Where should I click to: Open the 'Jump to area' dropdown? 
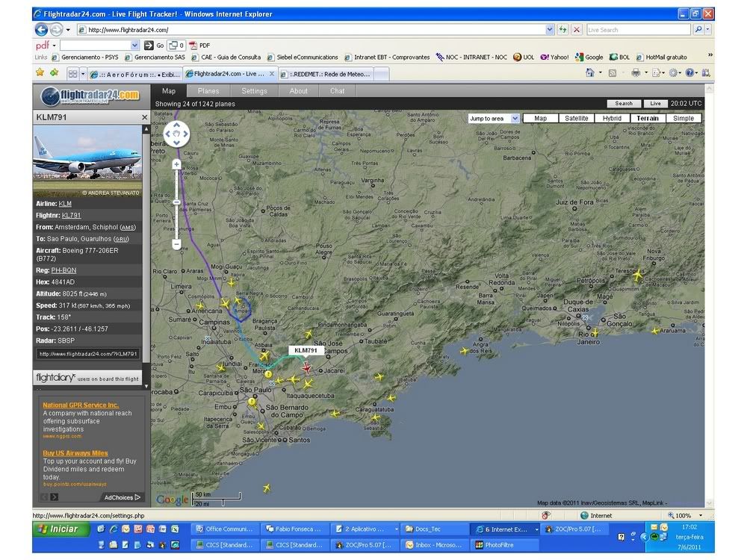click(515, 119)
